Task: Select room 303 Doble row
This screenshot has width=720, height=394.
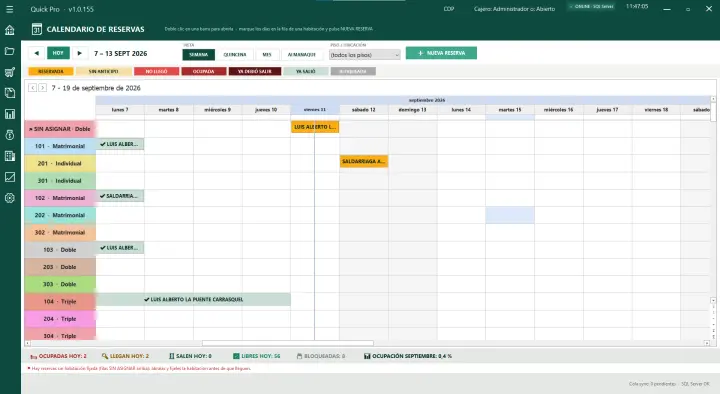Action: (60, 284)
